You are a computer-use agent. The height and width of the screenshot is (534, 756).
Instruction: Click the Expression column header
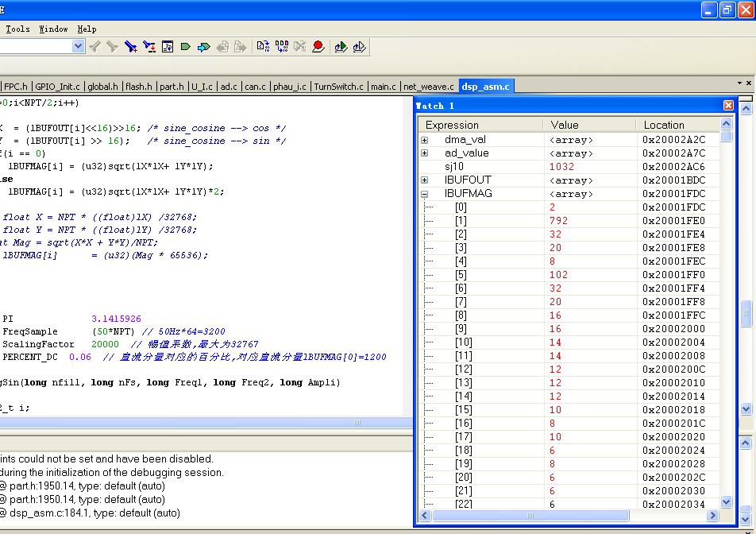click(x=480, y=125)
